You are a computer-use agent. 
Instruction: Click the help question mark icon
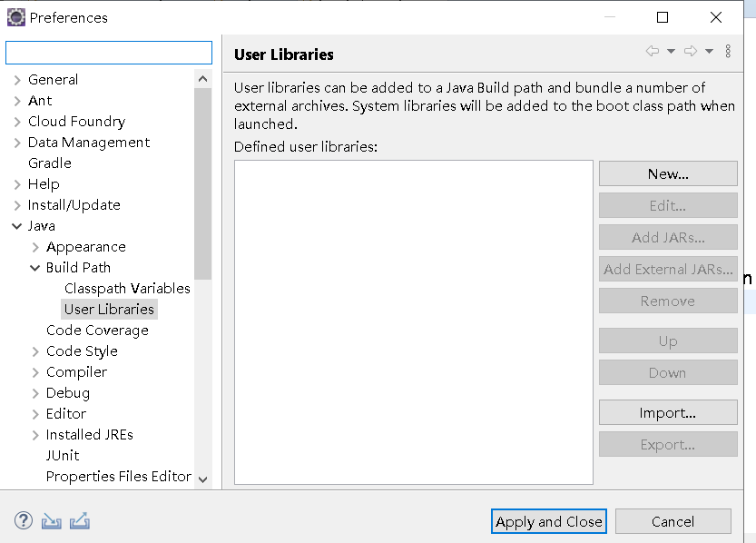point(23,520)
